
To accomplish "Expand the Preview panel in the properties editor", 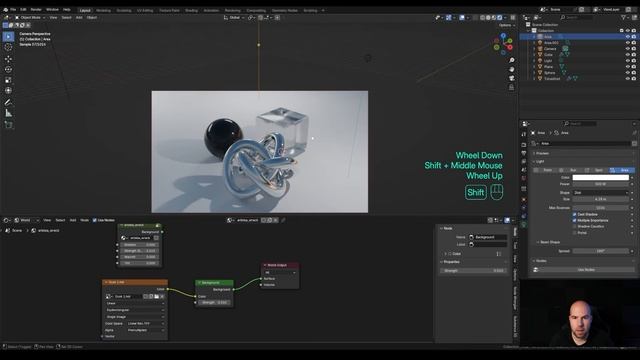I will click(x=542, y=153).
